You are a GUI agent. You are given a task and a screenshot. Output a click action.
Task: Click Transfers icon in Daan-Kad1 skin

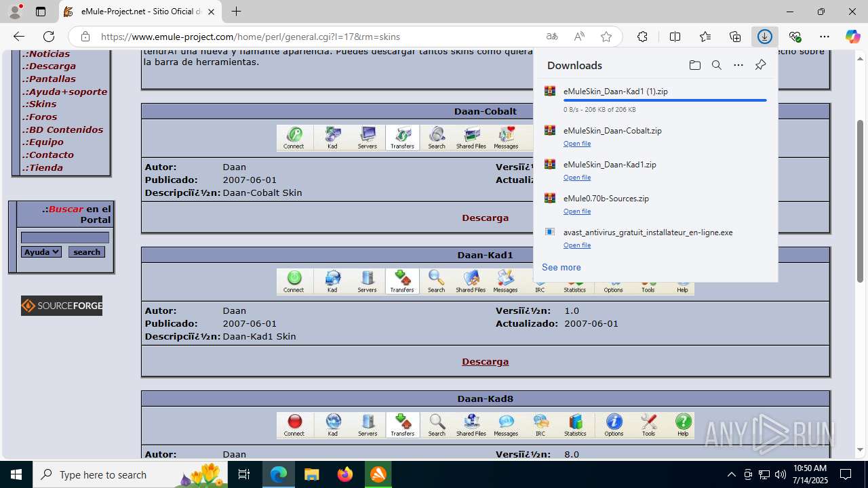click(x=402, y=281)
